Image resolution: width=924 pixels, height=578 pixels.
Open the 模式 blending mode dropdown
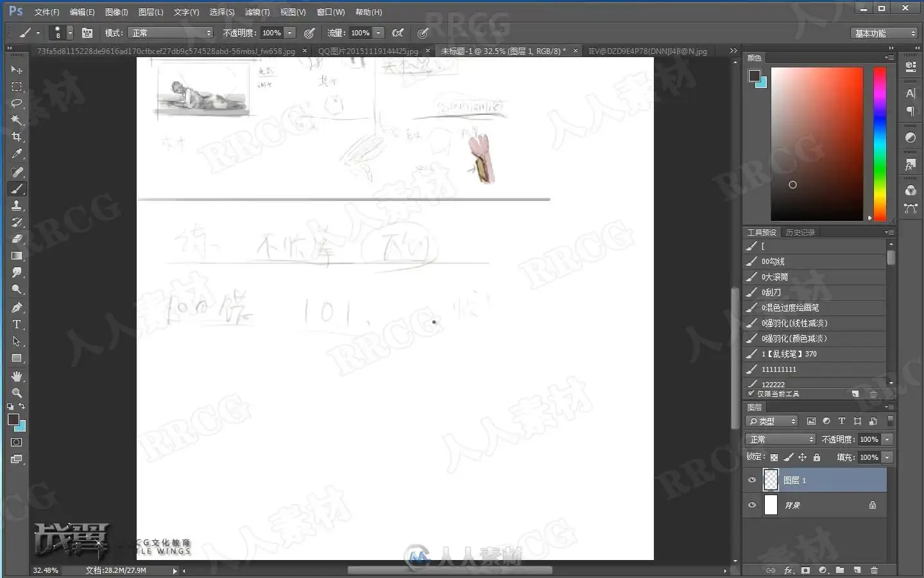click(171, 33)
